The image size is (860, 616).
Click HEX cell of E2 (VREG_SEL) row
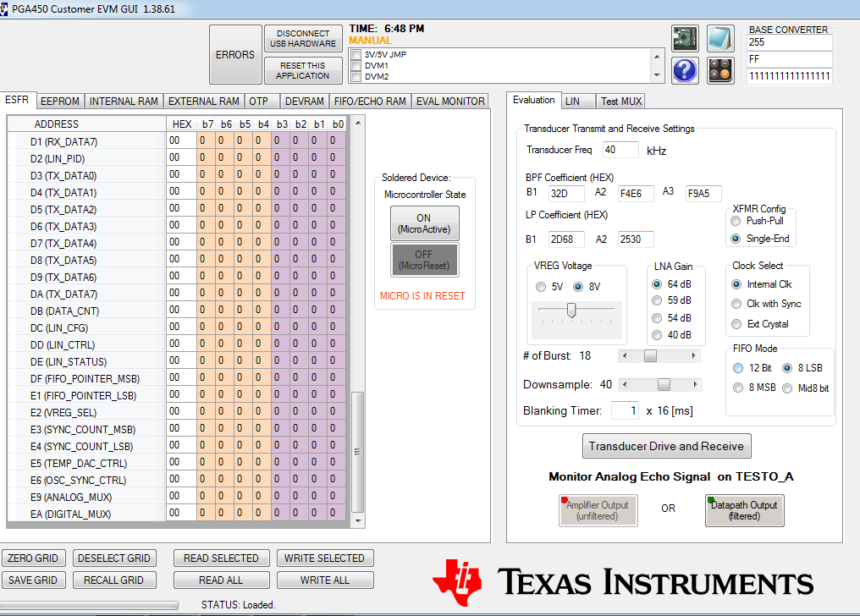(181, 411)
